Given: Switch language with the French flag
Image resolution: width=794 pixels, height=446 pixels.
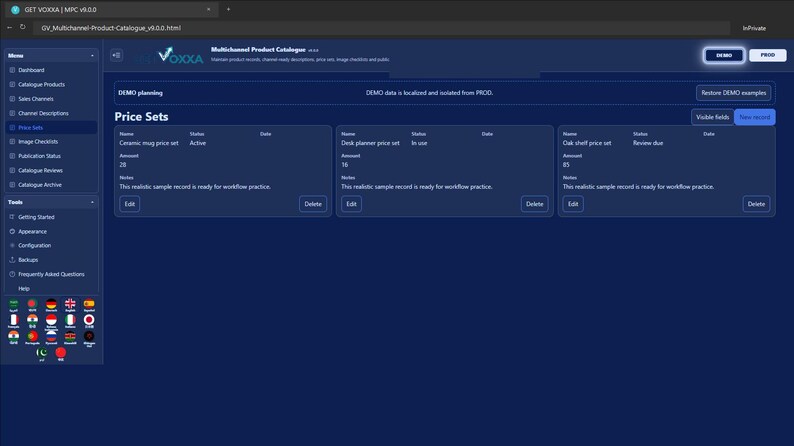Looking at the screenshot, I should [14, 321].
